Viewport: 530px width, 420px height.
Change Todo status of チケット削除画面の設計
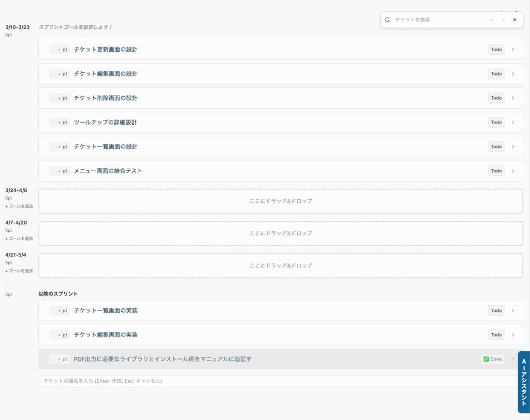click(x=496, y=98)
